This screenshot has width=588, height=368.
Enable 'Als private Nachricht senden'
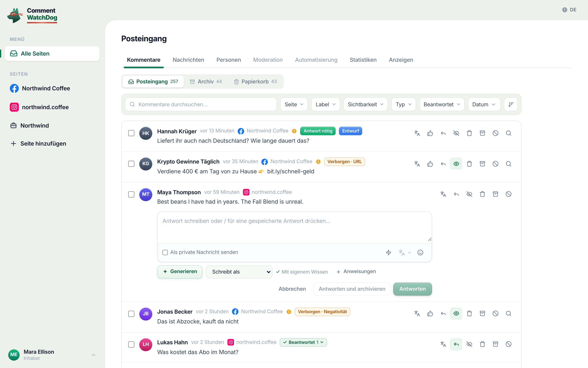click(x=165, y=252)
